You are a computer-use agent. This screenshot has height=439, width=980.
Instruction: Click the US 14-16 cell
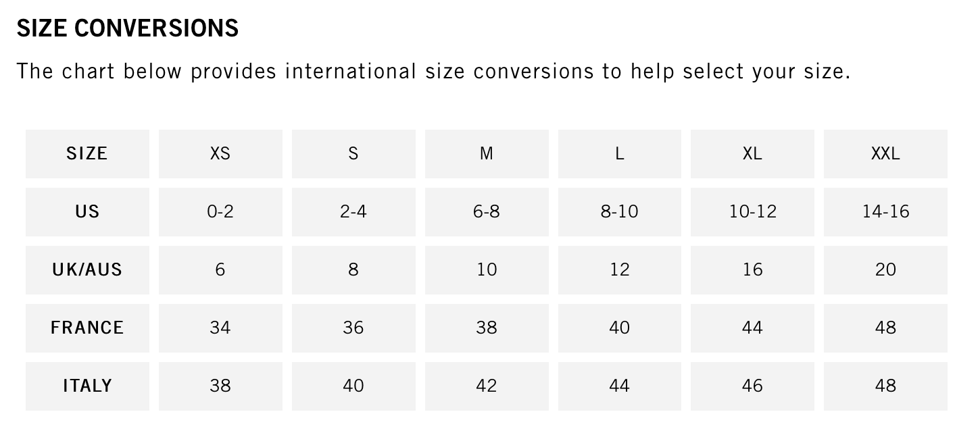coord(885,212)
